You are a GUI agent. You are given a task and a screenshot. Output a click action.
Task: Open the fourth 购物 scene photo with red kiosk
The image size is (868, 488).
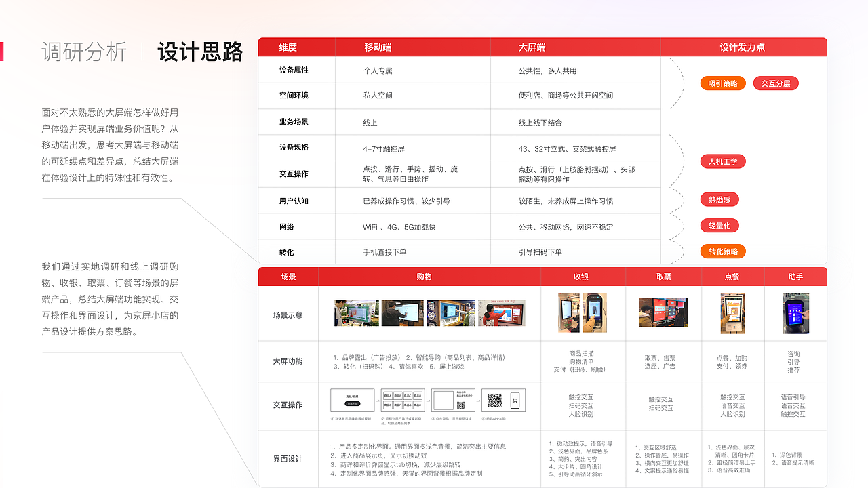click(502, 313)
